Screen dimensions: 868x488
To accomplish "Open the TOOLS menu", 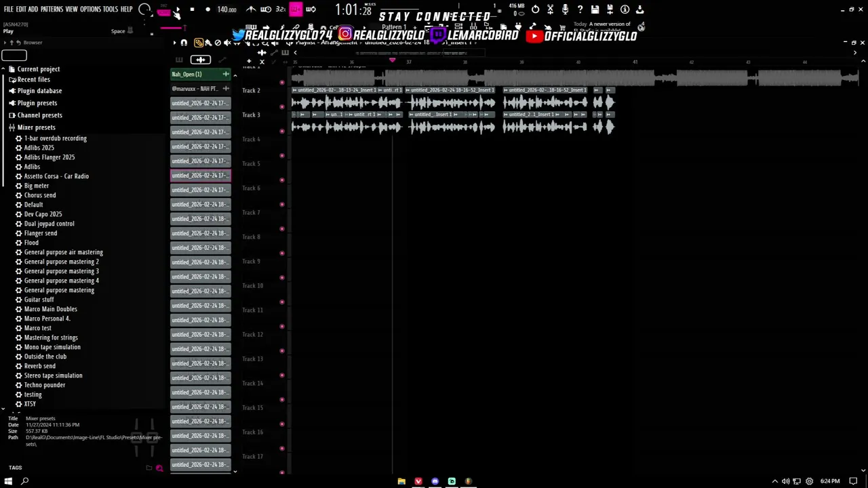I will [x=110, y=9].
